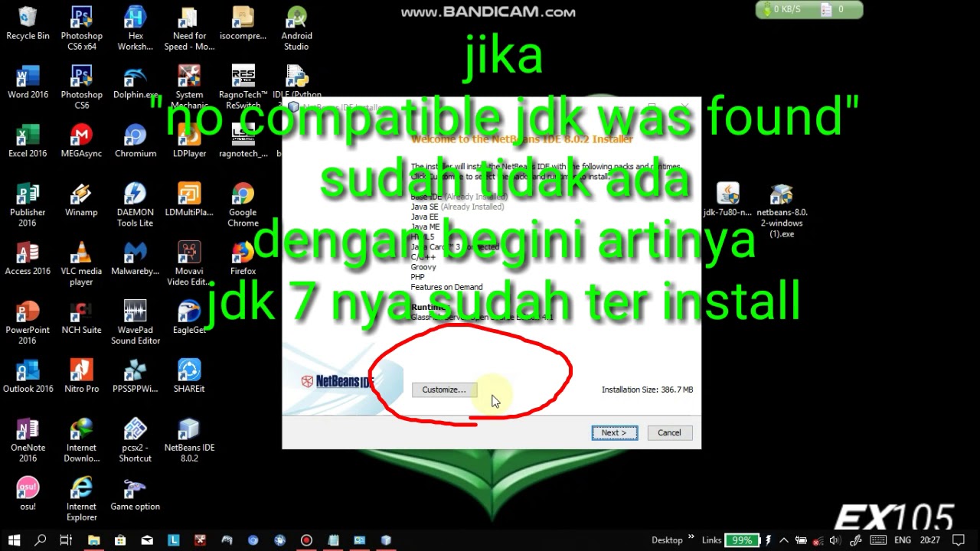Open Excel 2016 shortcut
Viewport: 980px width, 551px height.
tap(28, 142)
